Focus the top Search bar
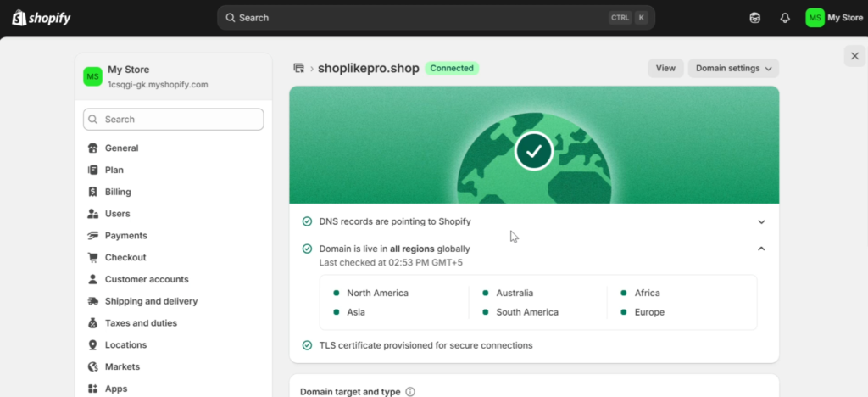Screen dimensions: 868x397 (x=437, y=18)
